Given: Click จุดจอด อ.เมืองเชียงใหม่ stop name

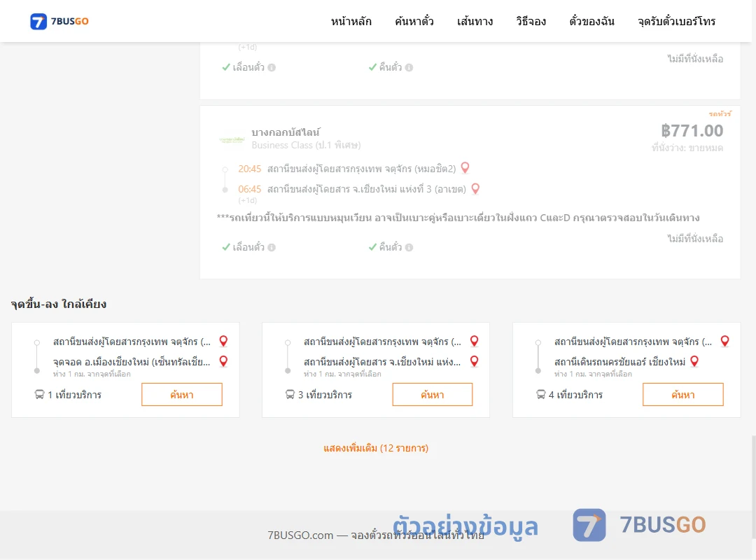Looking at the screenshot, I should coord(132,362).
